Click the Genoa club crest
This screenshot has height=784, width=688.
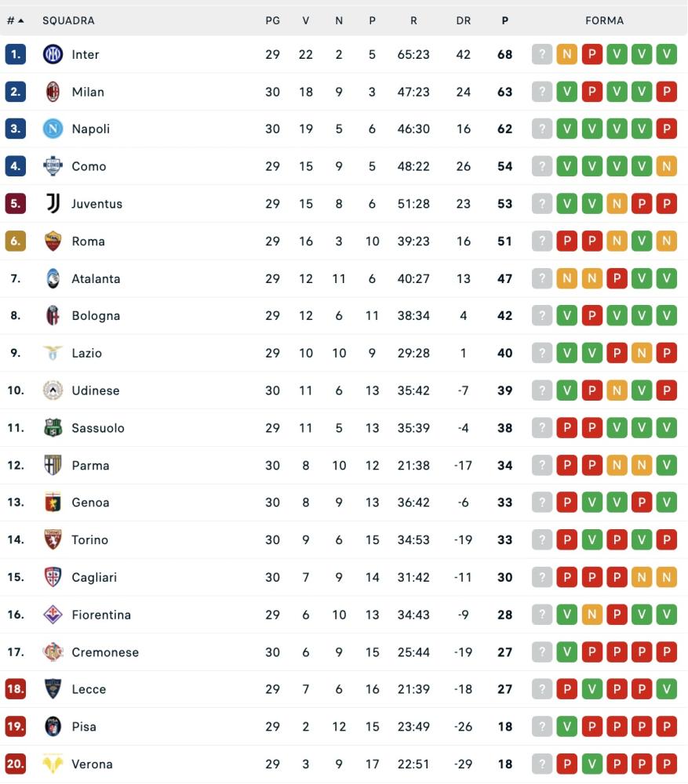point(53,503)
